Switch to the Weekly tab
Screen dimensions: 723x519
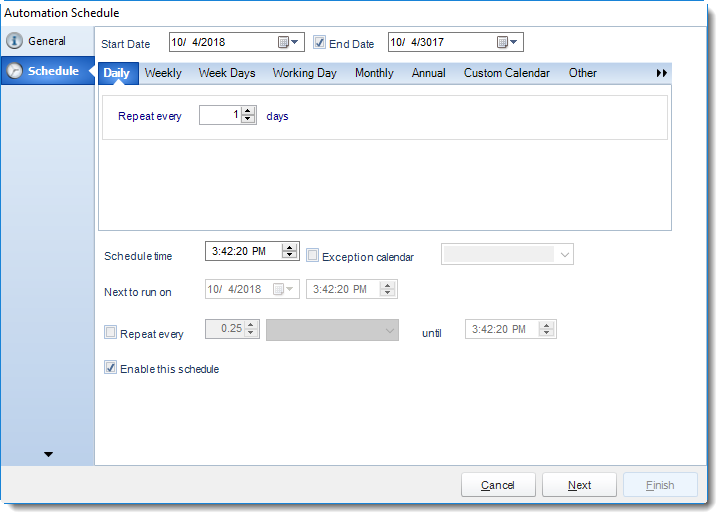tap(163, 73)
